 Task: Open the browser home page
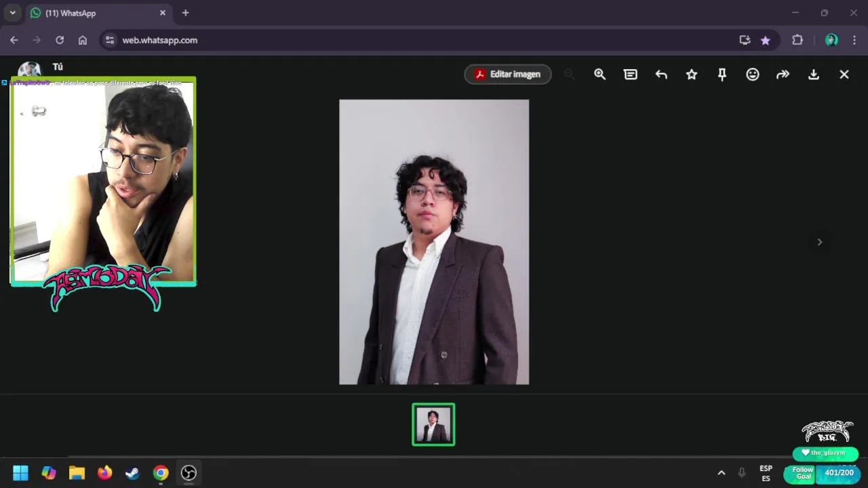(x=83, y=40)
